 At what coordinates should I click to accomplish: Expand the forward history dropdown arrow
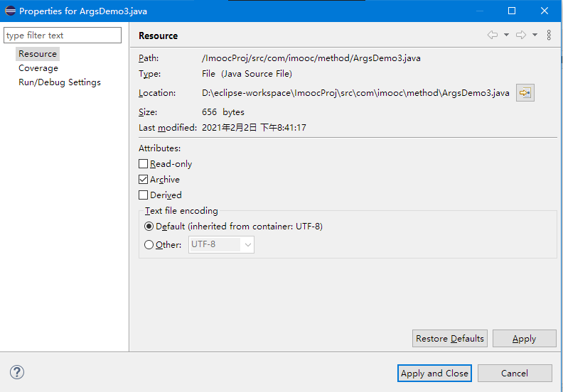(x=535, y=35)
